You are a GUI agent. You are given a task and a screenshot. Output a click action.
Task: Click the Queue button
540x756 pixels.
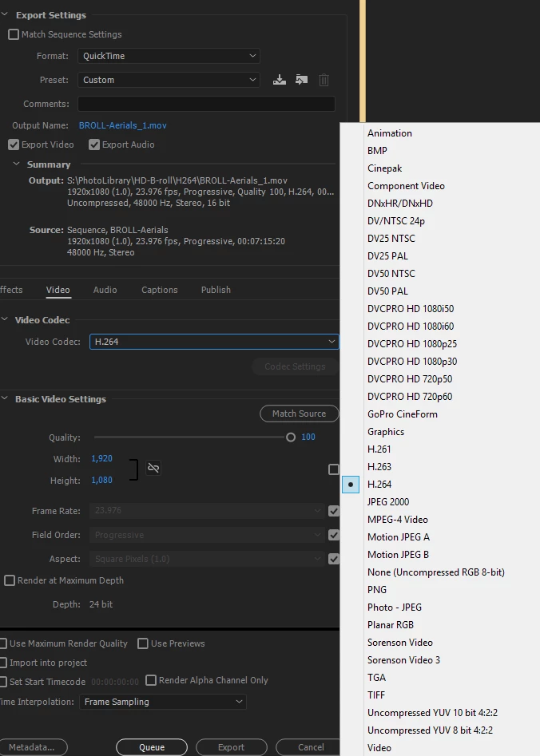(x=152, y=747)
